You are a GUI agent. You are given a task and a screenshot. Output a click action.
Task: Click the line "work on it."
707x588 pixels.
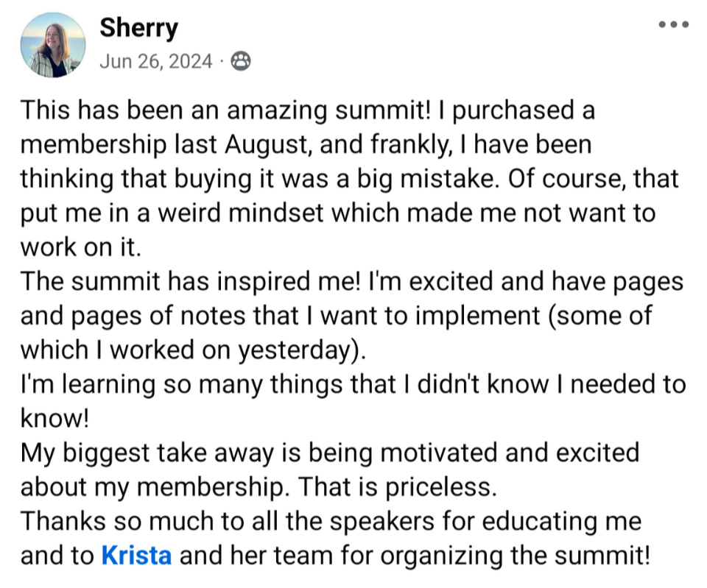[x=79, y=247]
